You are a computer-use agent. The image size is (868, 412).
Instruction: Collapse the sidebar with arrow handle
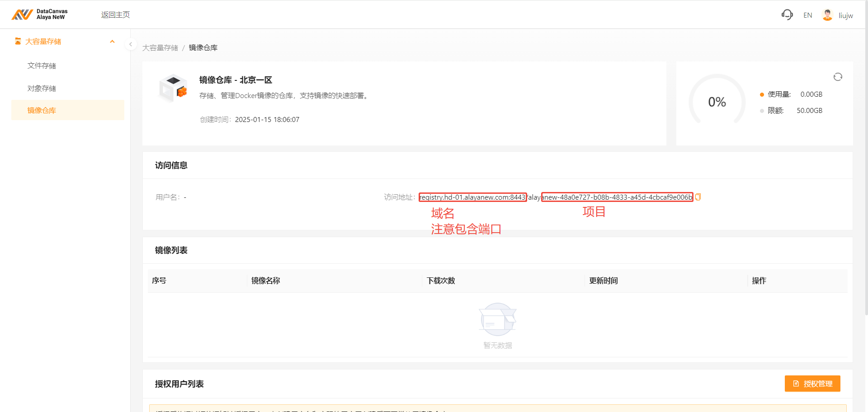tap(130, 44)
